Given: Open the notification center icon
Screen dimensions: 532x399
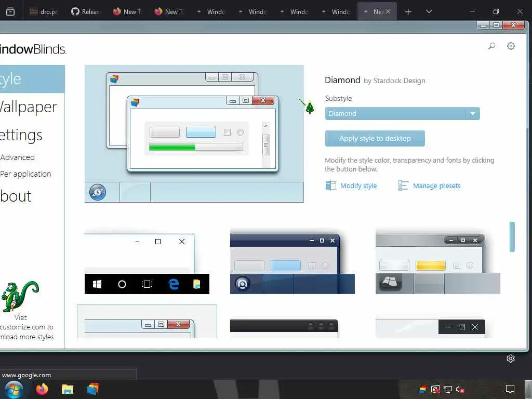Looking at the screenshot, I should point(510,389).
